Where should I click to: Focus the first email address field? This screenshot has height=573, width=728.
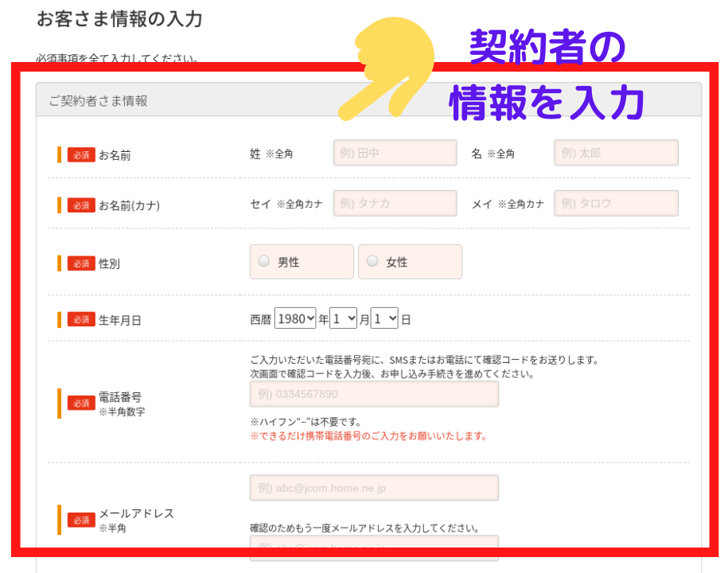tap(374, 488)
